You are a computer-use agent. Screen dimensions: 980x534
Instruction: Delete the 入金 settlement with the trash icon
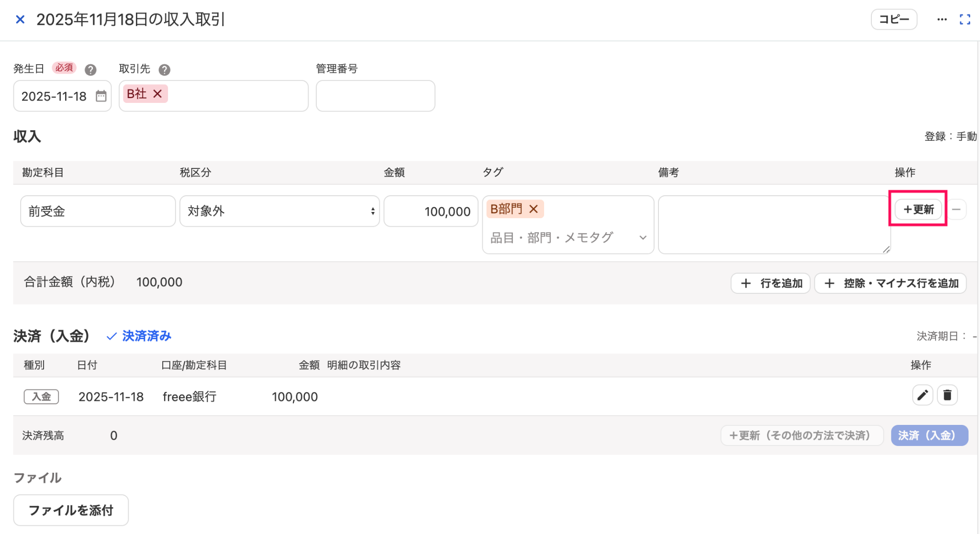pos(947,395)
